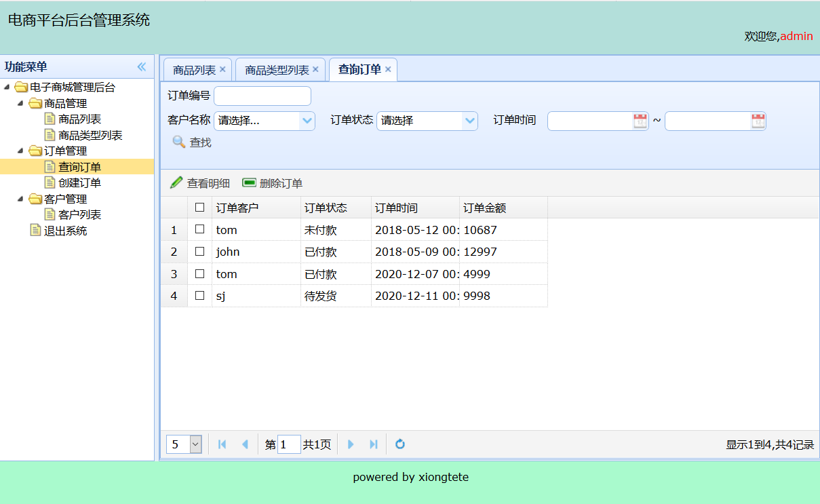820x504 pixels.
Task: Open the end date calendar picker
Action: [758, 121]
